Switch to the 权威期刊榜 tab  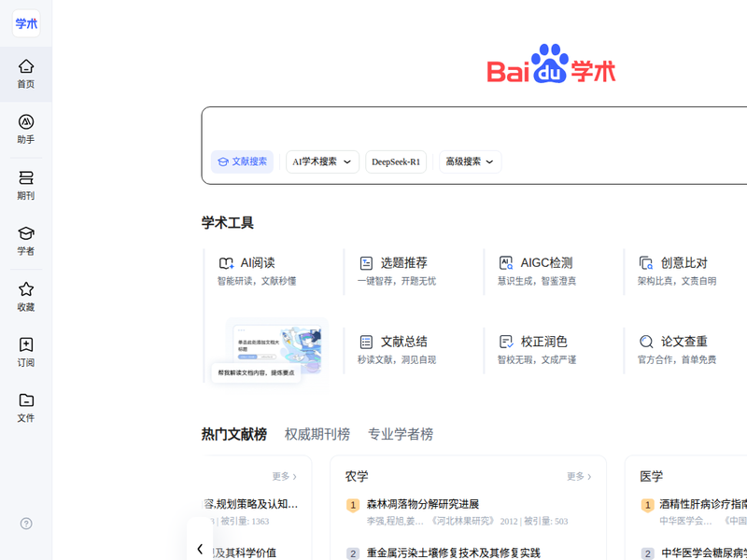click(317, 434)
